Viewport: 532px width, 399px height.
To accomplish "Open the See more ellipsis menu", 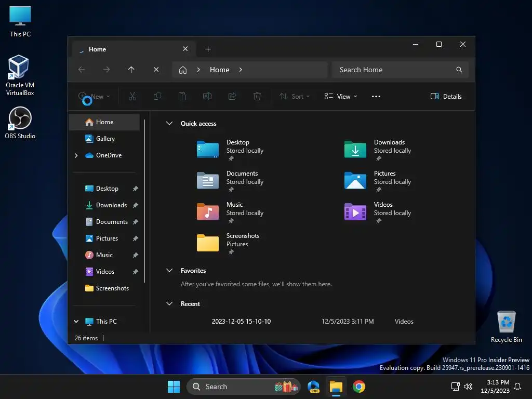I will [x=376, y=96].
